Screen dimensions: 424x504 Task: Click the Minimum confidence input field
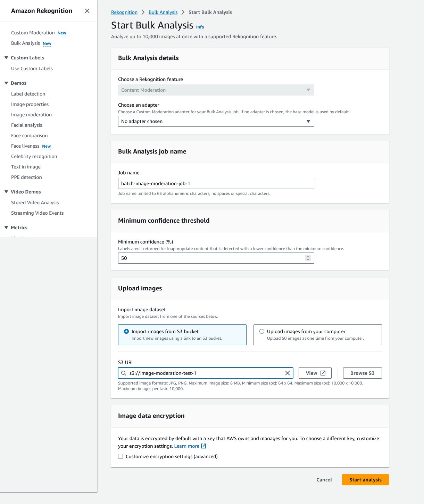(216, 258)
